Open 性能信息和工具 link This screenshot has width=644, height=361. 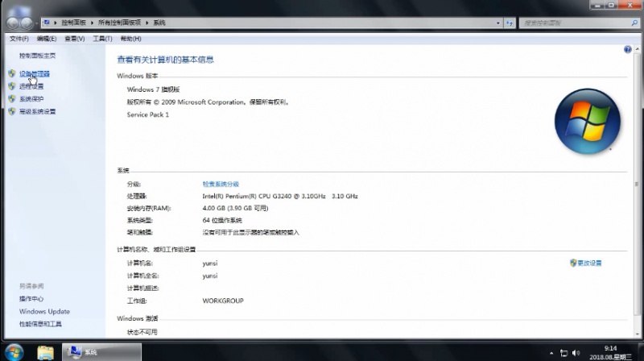coord(40,324)
